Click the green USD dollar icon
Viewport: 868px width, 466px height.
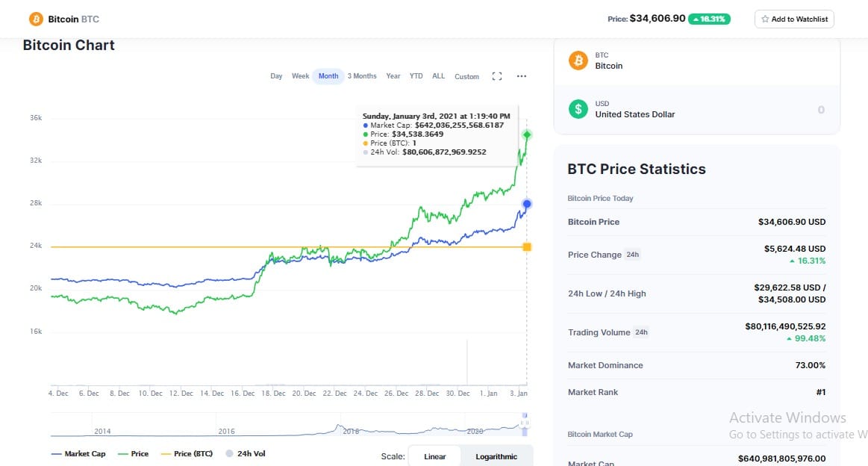[x=578, y=109]
